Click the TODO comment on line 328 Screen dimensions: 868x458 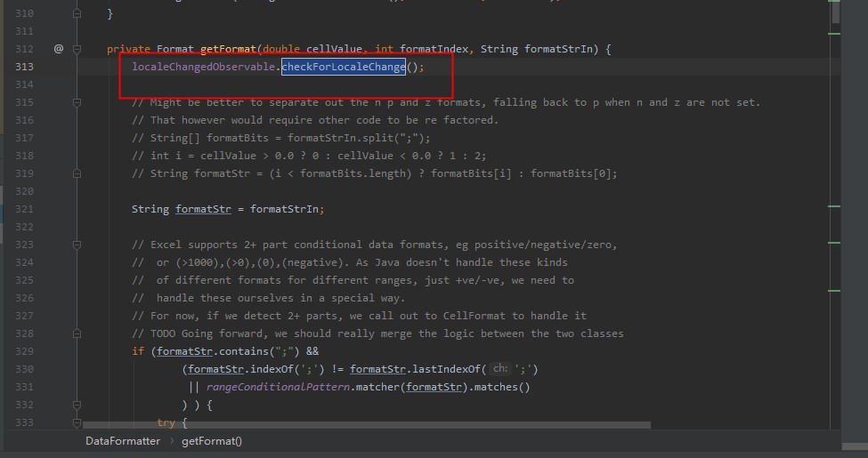tap(377, 333)
